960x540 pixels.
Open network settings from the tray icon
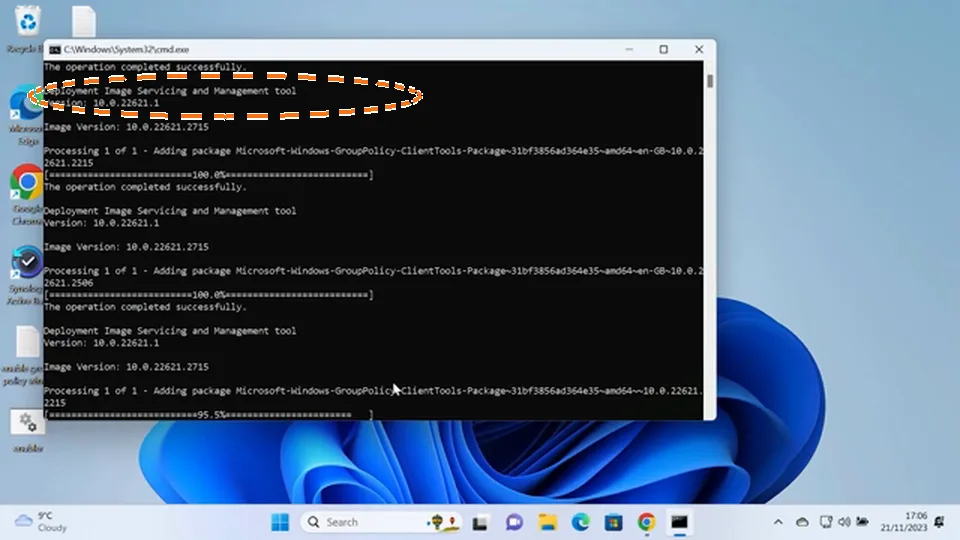coord(826,522)
